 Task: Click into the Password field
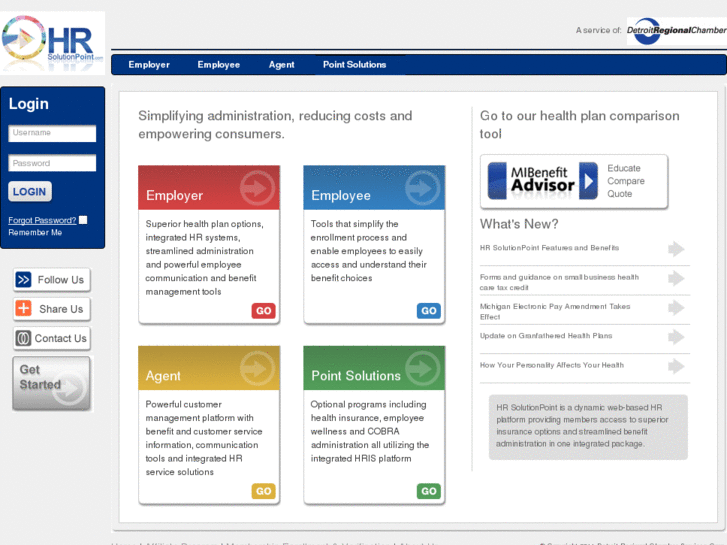pyautogui.click(x=52, y=163)
